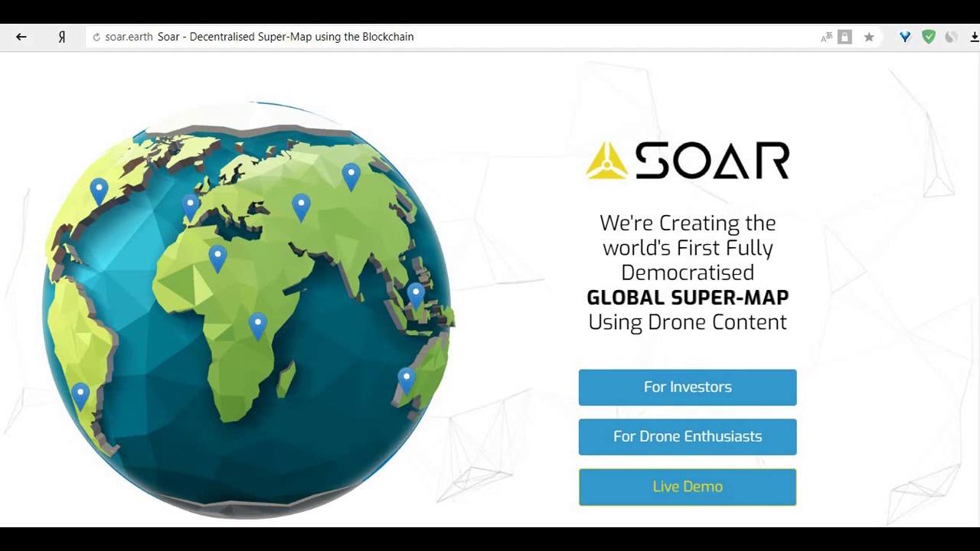Open the green shield adblock extension

click(x=929, y=37)
